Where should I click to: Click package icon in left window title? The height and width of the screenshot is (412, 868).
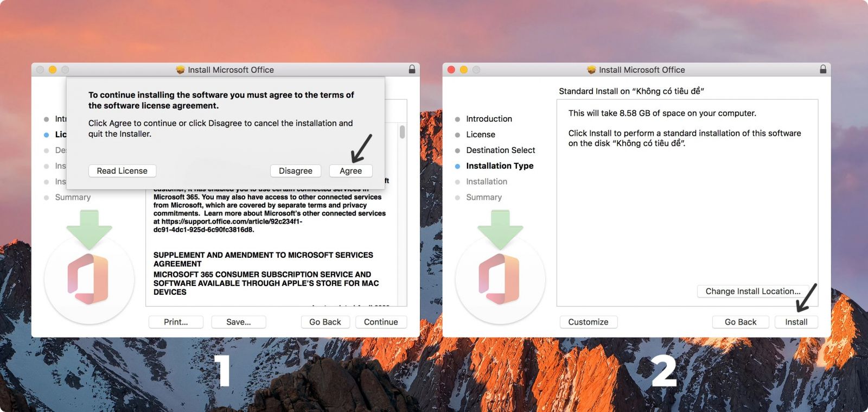pos(180,69)
